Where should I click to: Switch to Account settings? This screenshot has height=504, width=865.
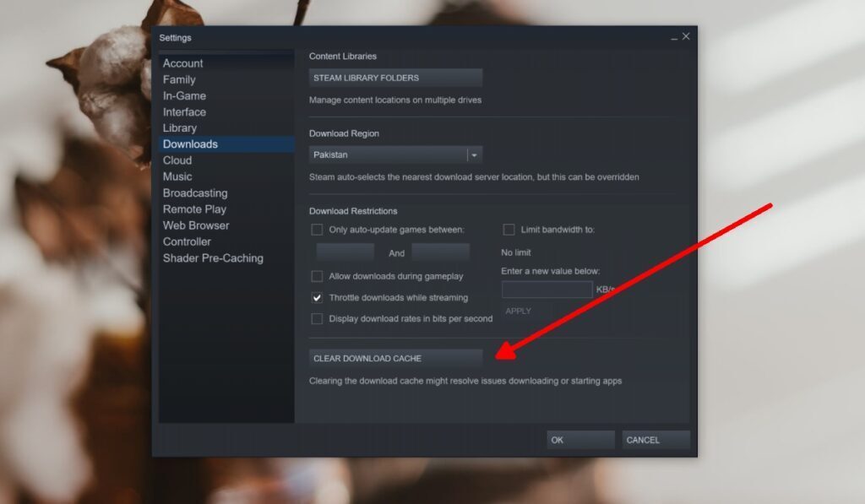[x=183, y=62]
